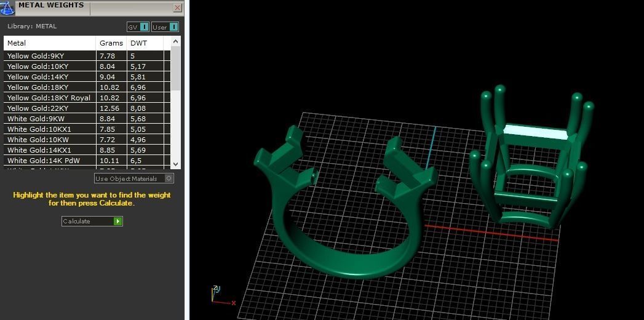Select the Yellow Gold:22KY row
644x320 pixels.
[87, 108]
